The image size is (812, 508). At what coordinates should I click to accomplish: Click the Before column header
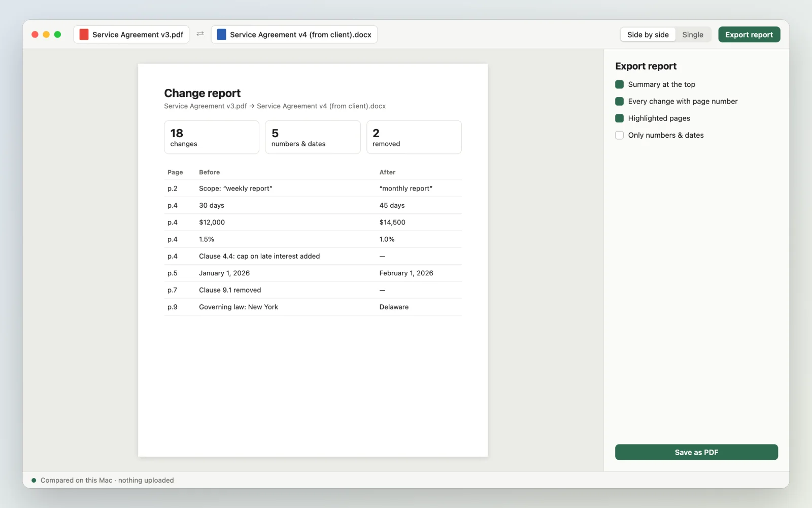click(209, 172)
